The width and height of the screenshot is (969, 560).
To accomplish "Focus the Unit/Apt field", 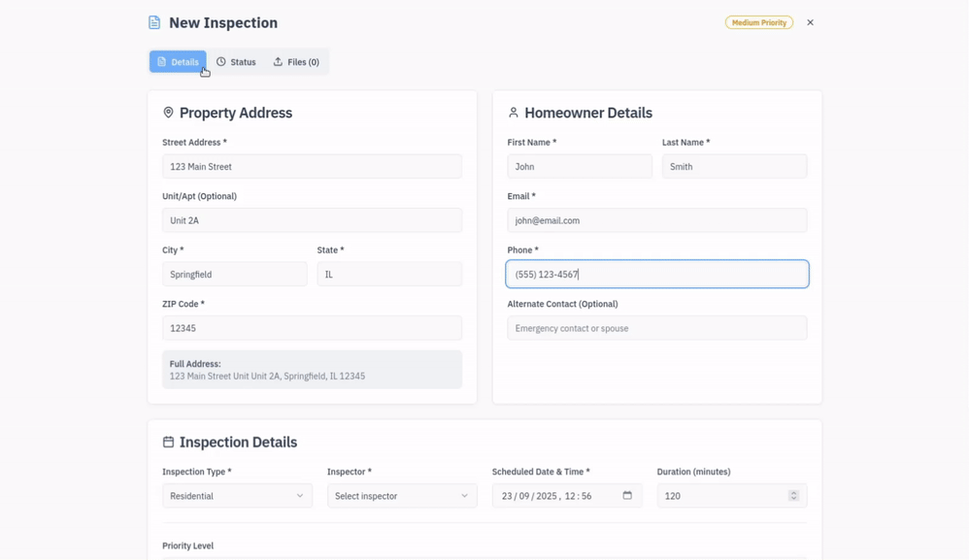I will point(312,220).
